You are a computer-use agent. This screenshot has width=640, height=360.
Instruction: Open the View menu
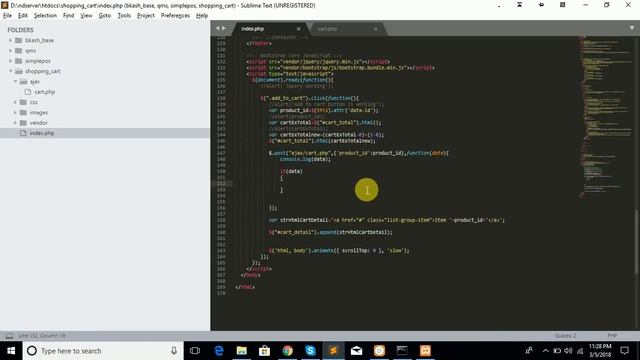click(86, 16)
